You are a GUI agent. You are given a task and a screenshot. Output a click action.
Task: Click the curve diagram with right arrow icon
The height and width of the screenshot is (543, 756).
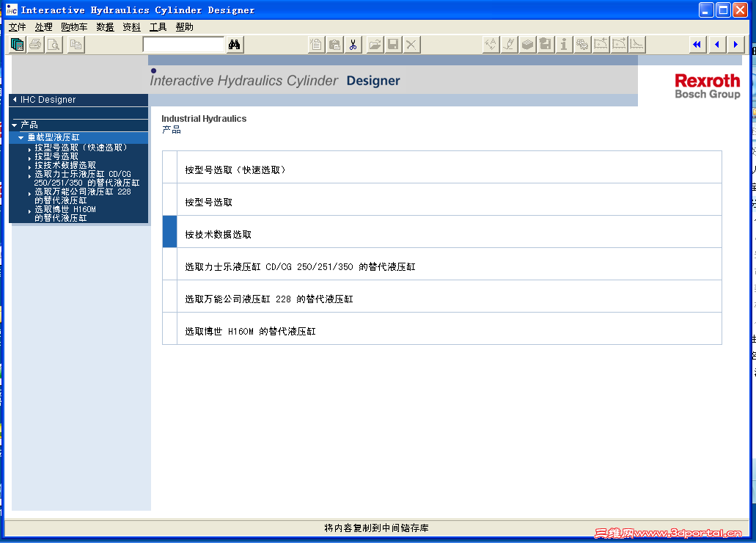pyautogui.click(x=619, y=45)
